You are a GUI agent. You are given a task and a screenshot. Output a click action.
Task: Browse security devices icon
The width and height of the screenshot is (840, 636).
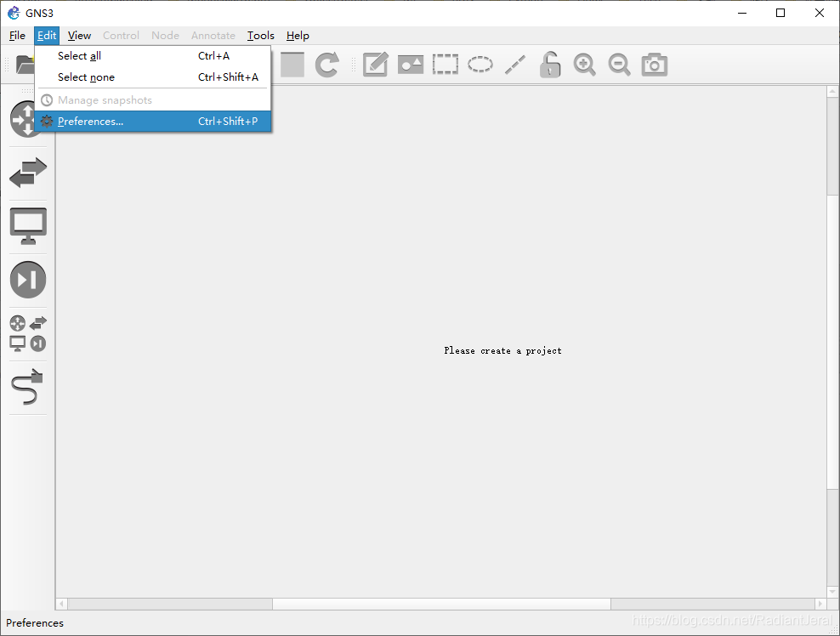click(x=28, y=280)
